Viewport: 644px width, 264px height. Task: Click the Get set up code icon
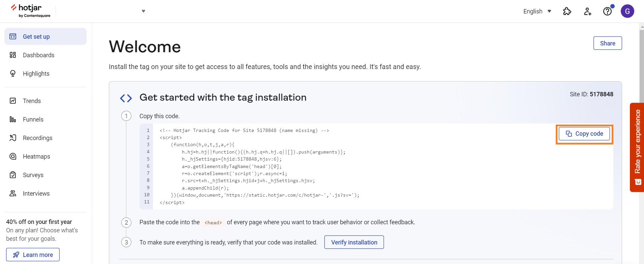(x=13, y=36)
